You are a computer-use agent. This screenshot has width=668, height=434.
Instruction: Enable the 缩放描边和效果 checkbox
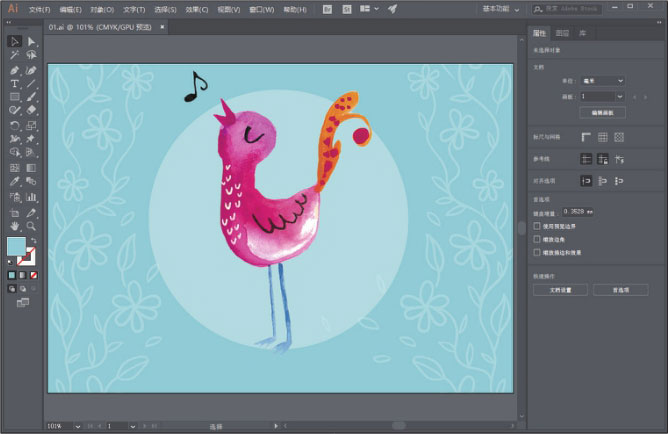click(x=538, y=254)
